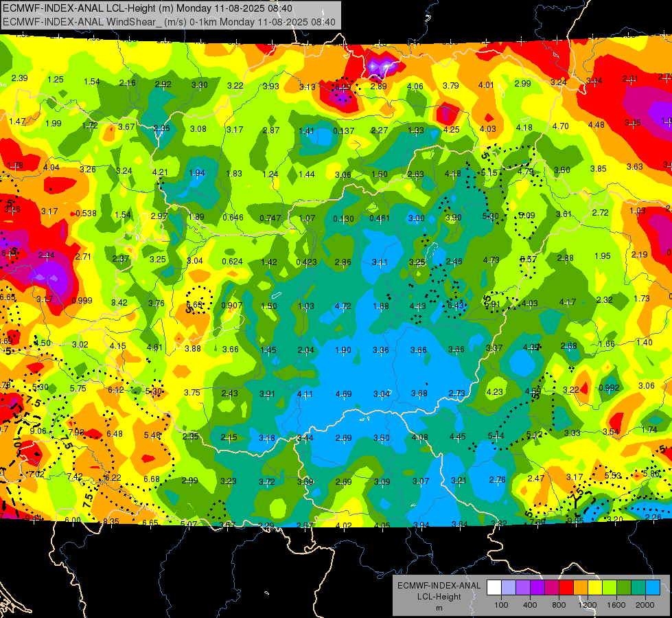Select the orange legend color swatch

[x=581, y=588]
